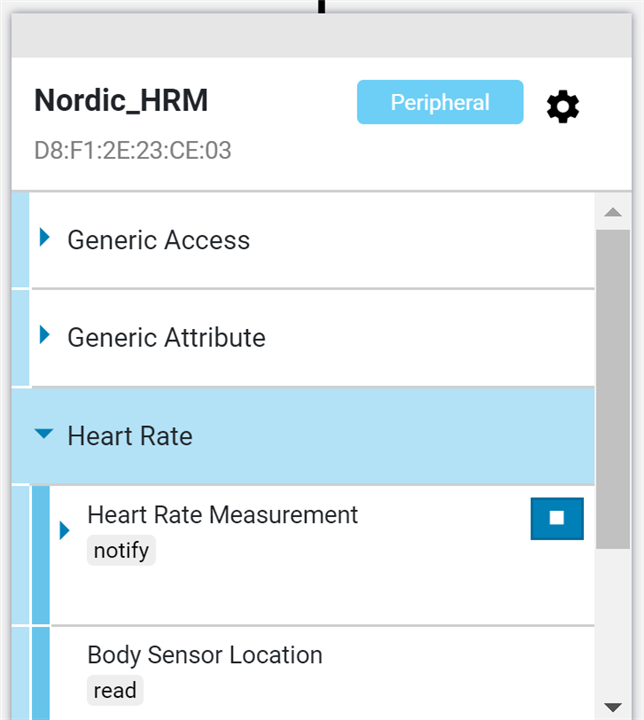
Task: Expand the Generic Access service
Action: 45,237
